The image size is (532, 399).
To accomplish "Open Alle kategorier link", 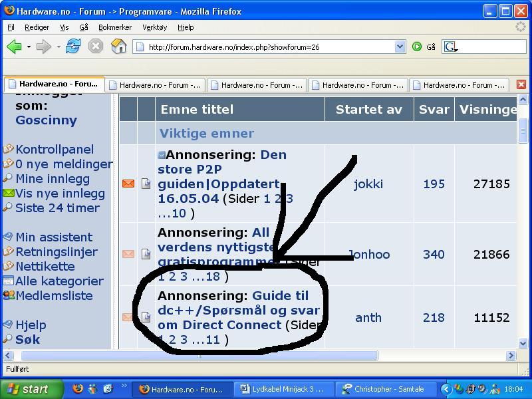I will (x=59, y=281).
